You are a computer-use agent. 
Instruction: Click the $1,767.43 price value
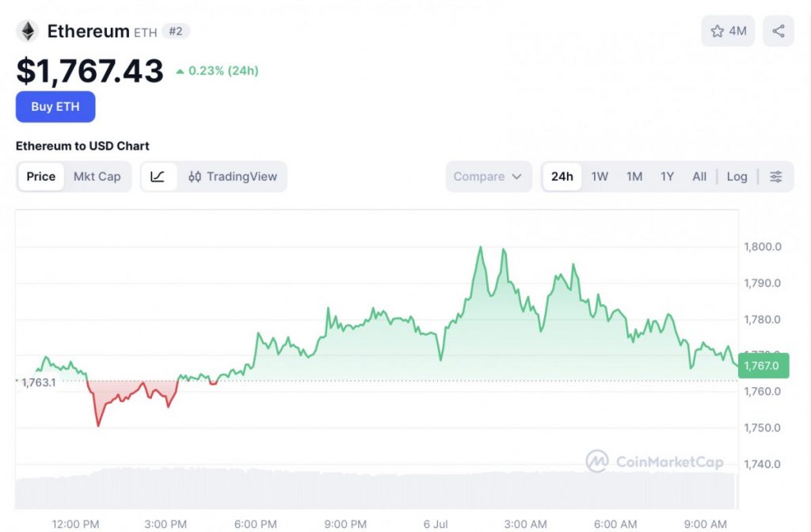90,70
